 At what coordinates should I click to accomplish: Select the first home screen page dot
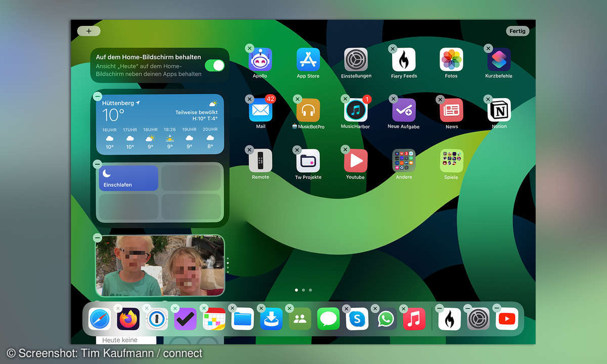296,290
